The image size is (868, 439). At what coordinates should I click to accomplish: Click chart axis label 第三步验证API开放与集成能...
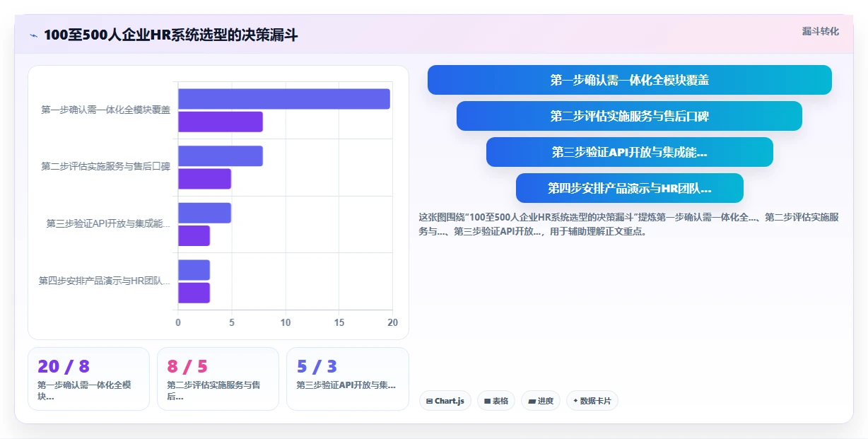[108, 223]
